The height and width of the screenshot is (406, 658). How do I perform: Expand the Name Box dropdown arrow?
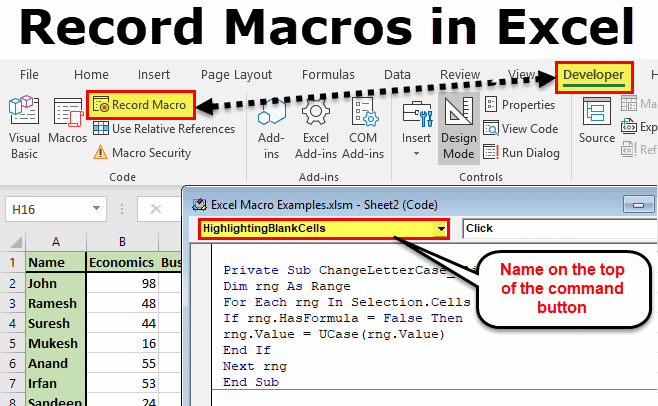[x=96, y=209]
